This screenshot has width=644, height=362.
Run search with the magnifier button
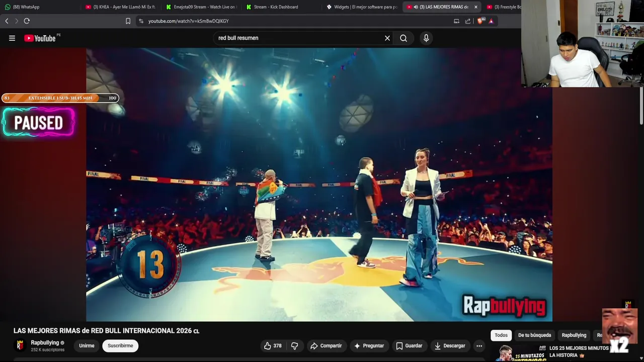404,38
